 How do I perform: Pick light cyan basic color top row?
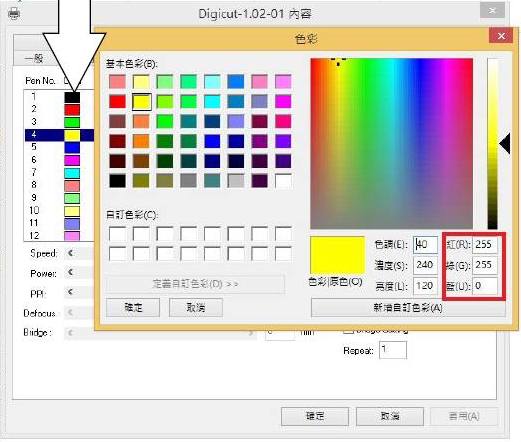(x=212, y=82)
